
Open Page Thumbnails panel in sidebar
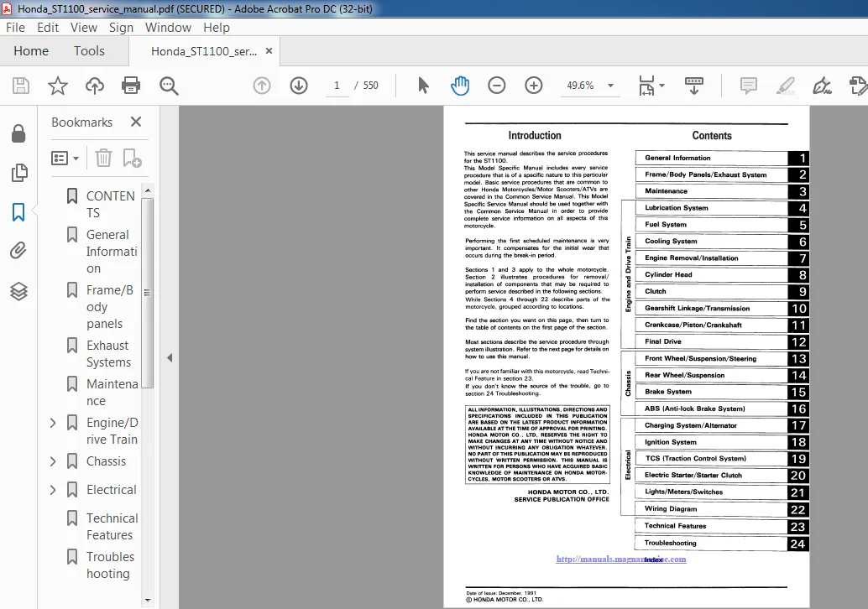[18, 173]
